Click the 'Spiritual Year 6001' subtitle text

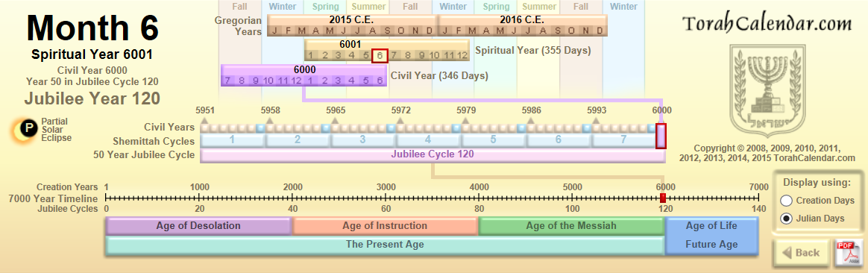92,54
